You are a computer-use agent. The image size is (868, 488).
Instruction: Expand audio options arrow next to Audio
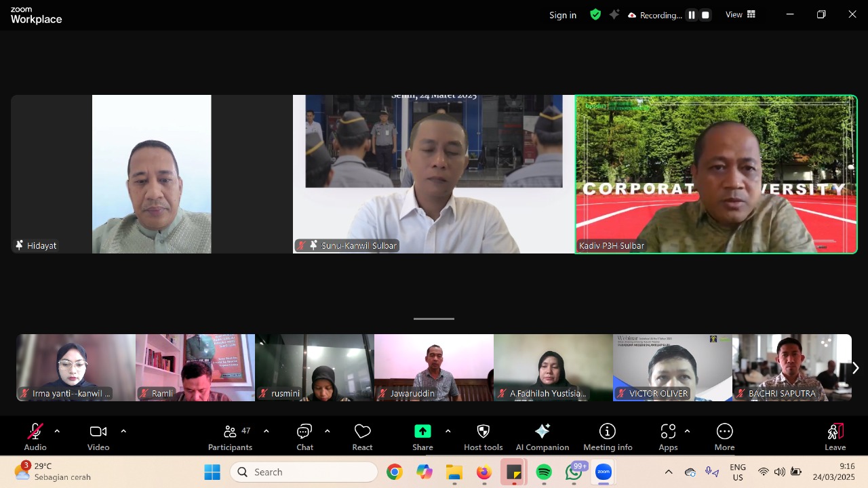pyautogui.click(x=57, y=431)
